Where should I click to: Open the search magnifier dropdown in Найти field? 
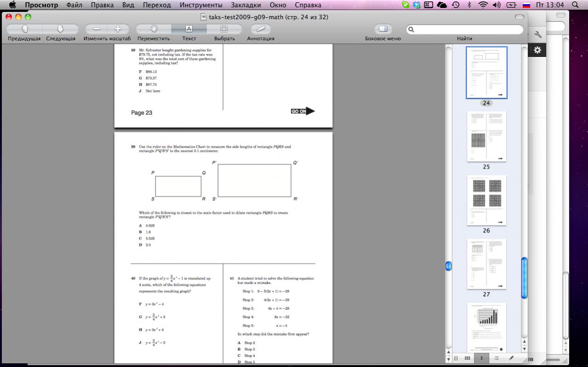coord(411,29)
